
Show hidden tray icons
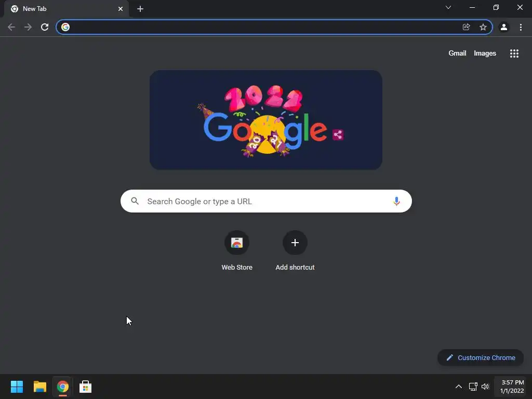[458, 387]
